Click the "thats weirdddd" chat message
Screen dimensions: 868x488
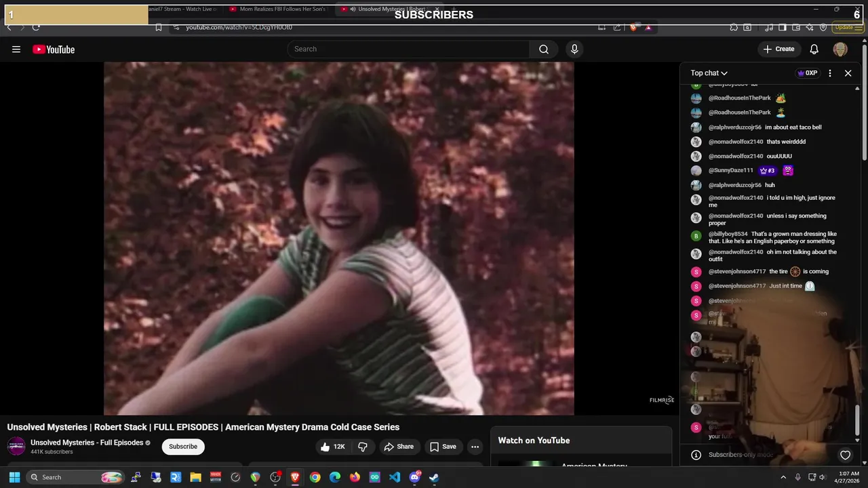pos(786,142)
